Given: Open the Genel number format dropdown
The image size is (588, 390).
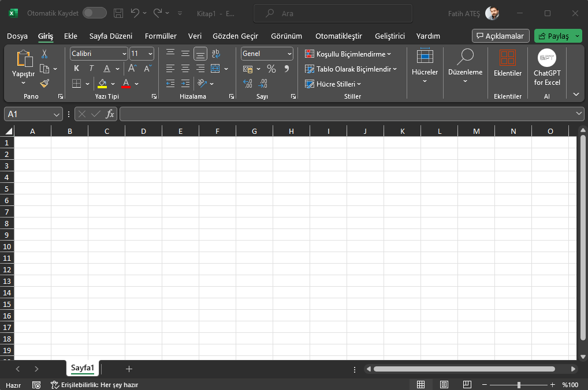Looking at the screenshot, I should coord(267,53).
